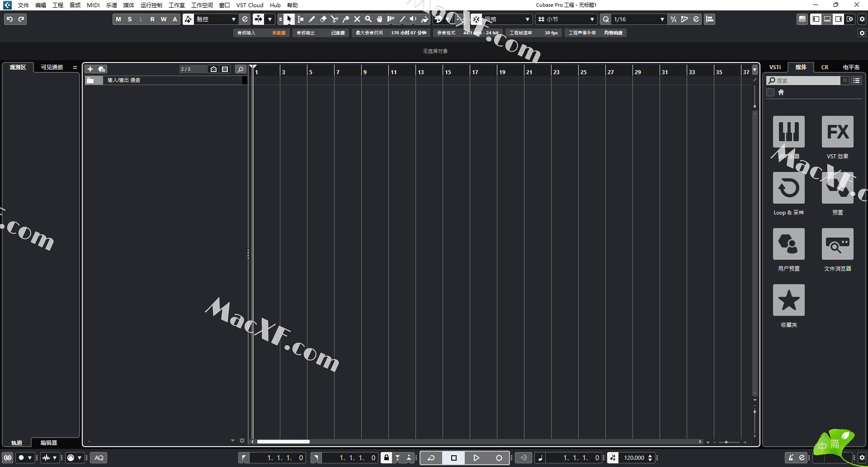Start playback with the play button

[476, 457]
